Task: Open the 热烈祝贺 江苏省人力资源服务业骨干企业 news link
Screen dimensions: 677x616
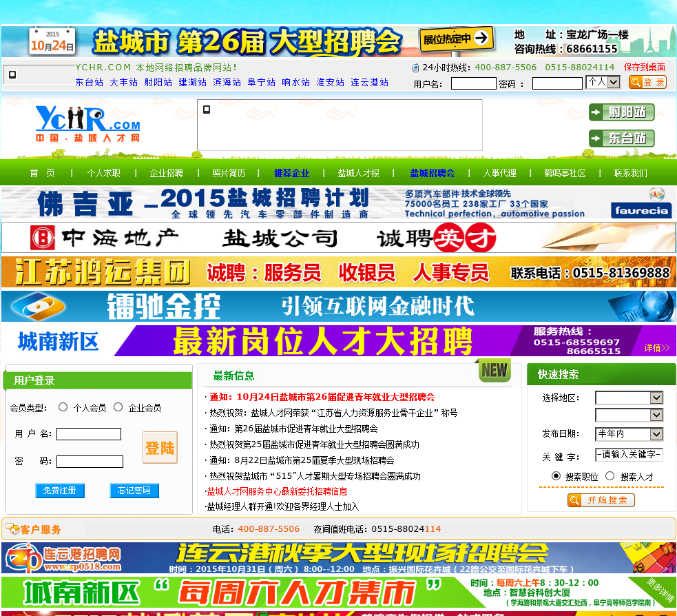Action: click(333, 413)
